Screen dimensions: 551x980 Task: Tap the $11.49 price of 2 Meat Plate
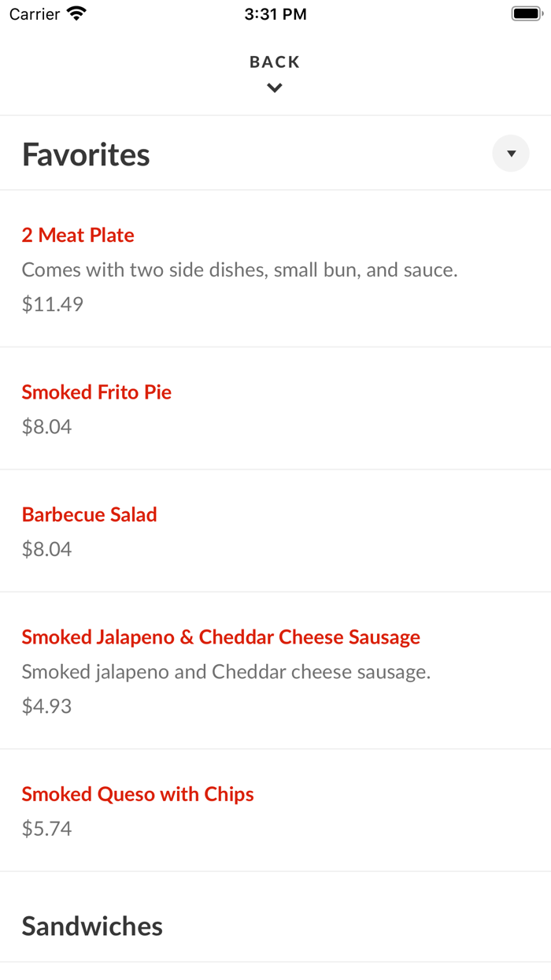(52, 304)
